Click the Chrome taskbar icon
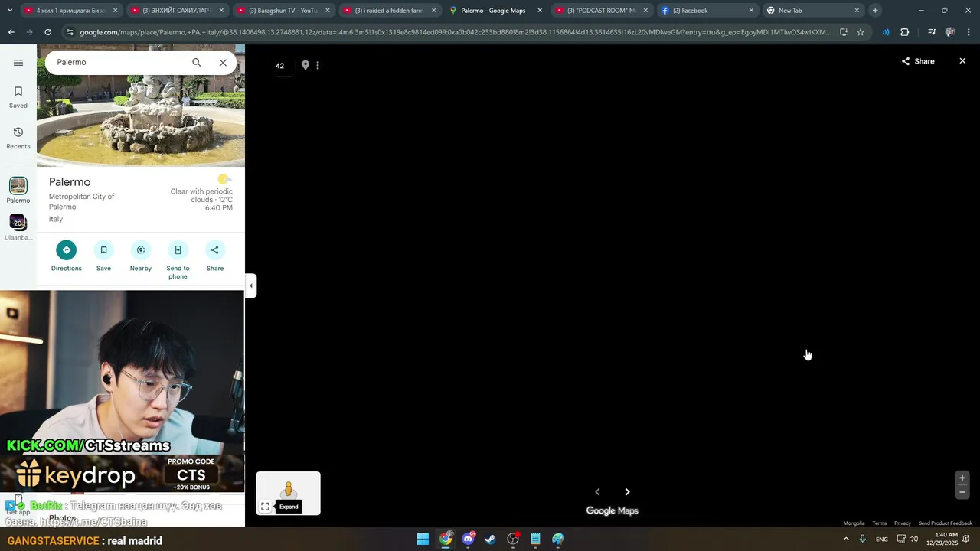This screenshot has height=551, width=980. pyautogui.click(x=446, y=540)
